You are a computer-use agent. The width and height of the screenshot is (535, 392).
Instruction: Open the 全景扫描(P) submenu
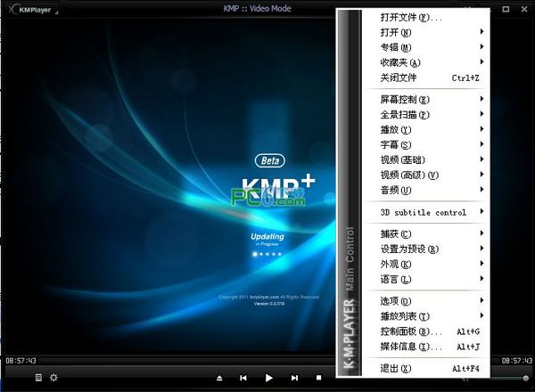tap(426, 115)
